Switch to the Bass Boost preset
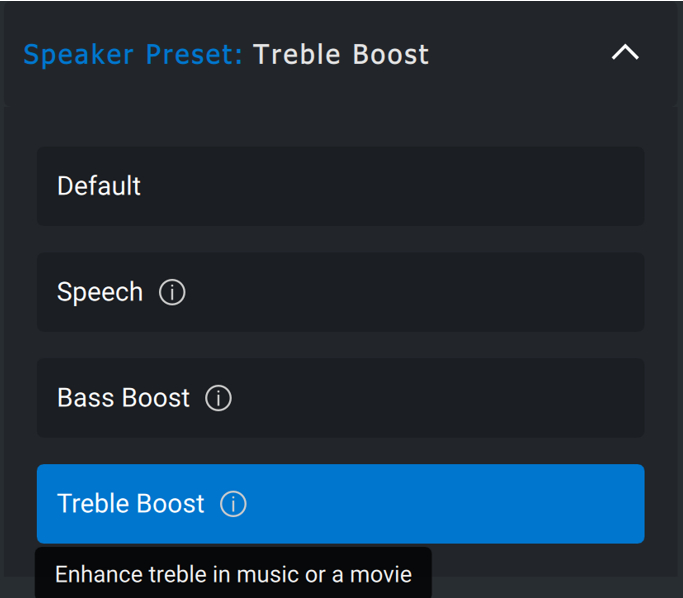Image resolution: width=683 pixels, height=598 pixels. click(x=340, y=398)
